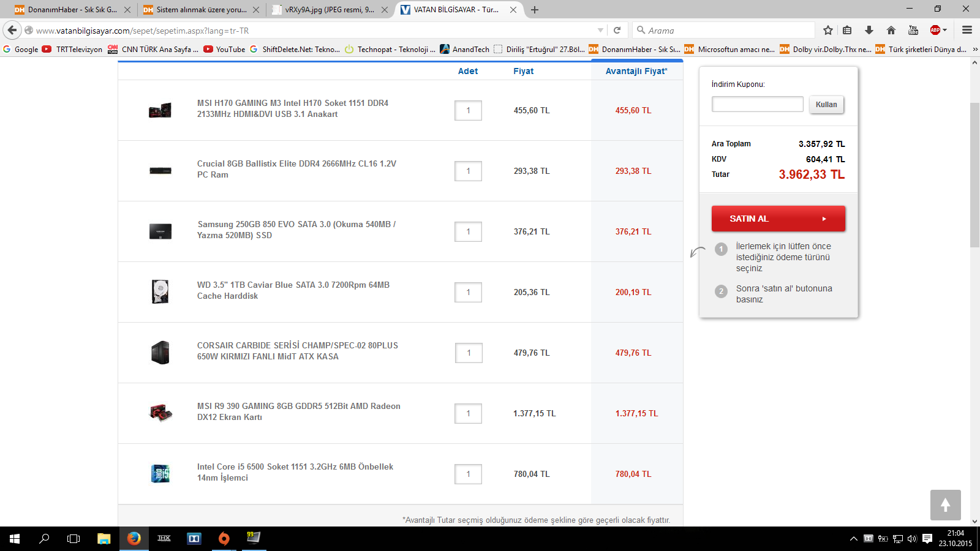Open the Adblock Plus ABP icon
The image size is (980, 551).
pos(935,30)
